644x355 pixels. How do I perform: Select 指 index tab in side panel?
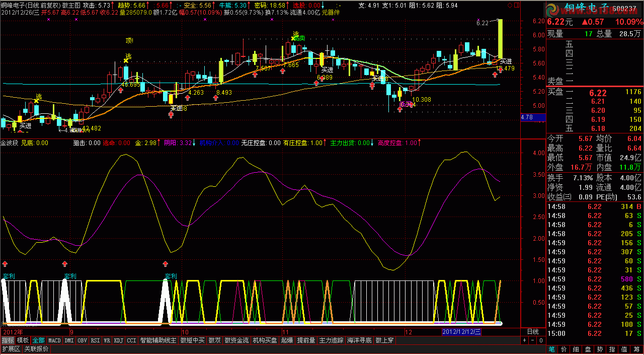click(612, 349)
